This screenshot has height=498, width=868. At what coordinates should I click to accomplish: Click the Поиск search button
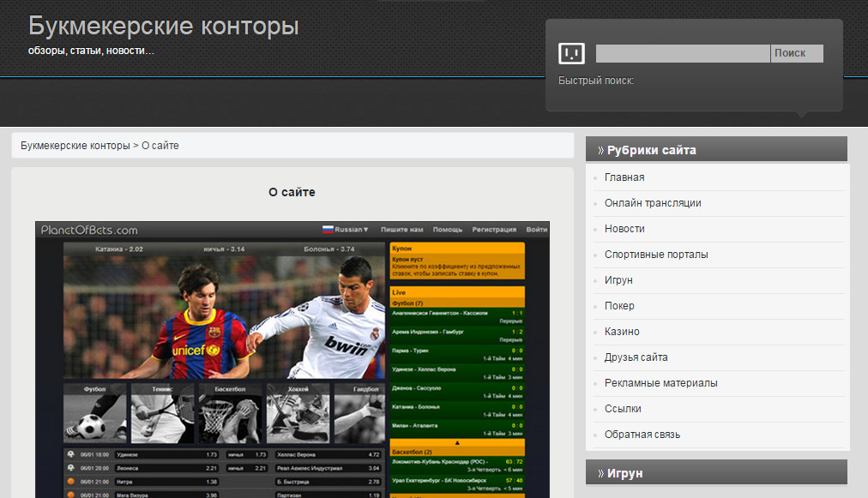click(x=797, y=53)
